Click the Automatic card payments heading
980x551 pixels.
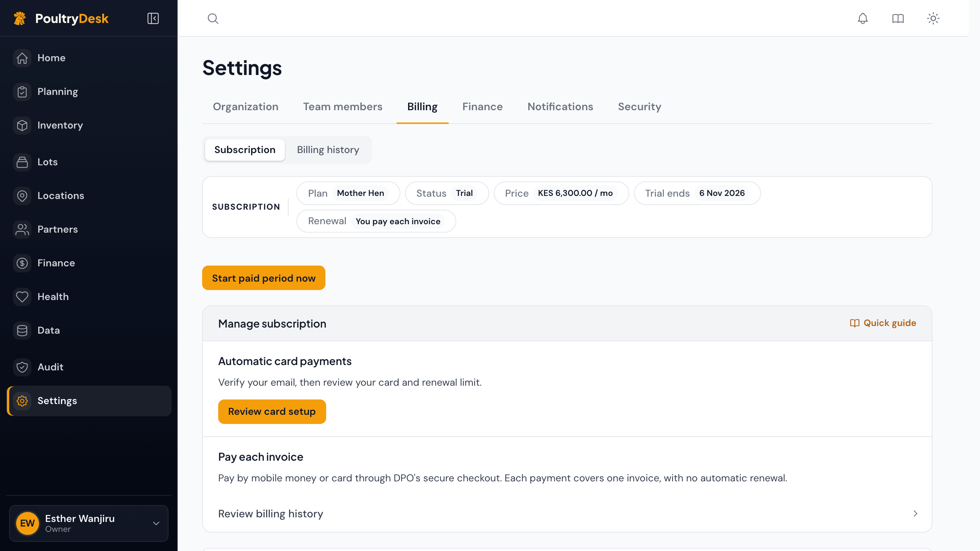pos(285,361)
